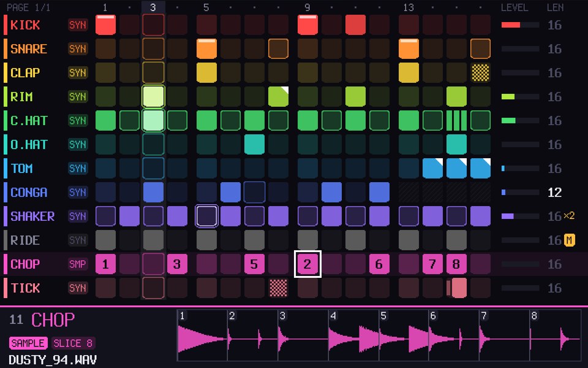Select waveform slice 8

coord(555,335)
